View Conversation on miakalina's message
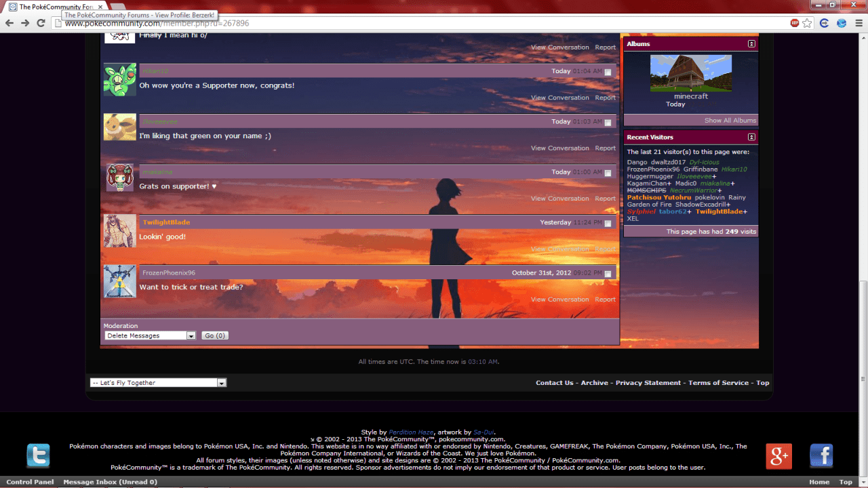 tap(560, 199)
